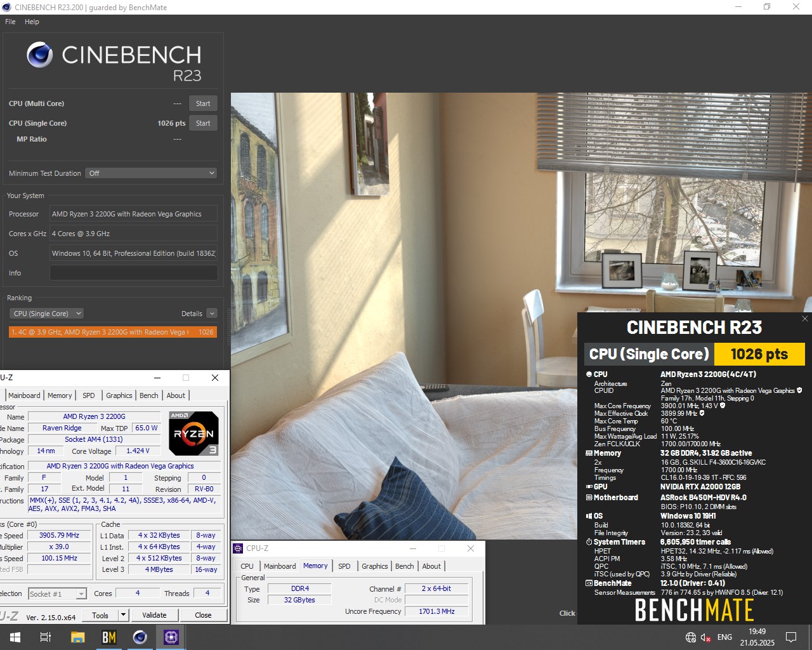Click the Validate button in CPU-Z
Image resolution: width=812 pixels, height=650 pixels.
click(154, 615)
